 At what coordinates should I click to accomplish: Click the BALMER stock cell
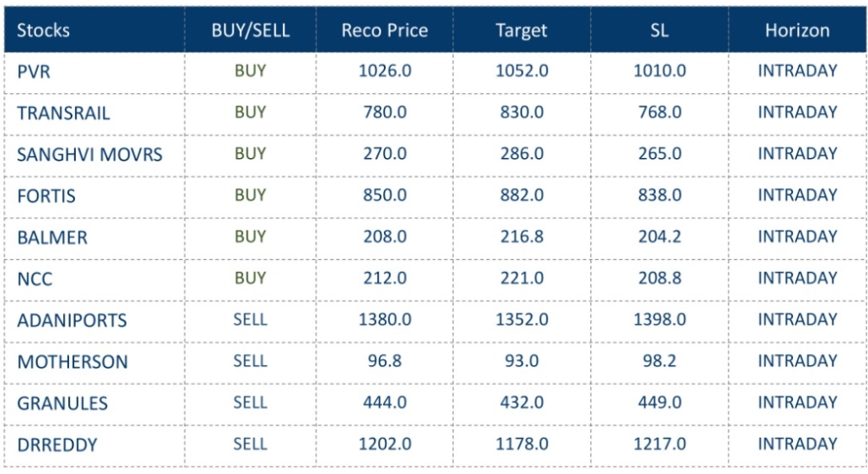tap(52, 237)
